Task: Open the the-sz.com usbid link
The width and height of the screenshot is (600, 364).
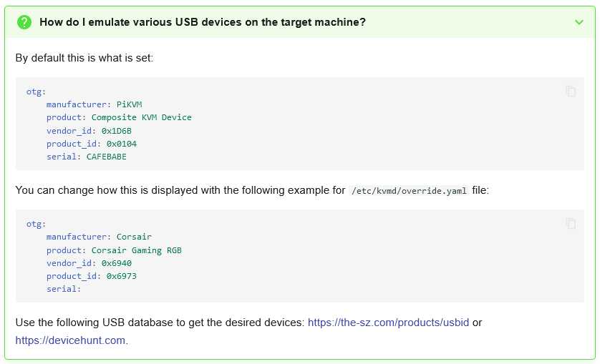Action: tap(388, 323)
